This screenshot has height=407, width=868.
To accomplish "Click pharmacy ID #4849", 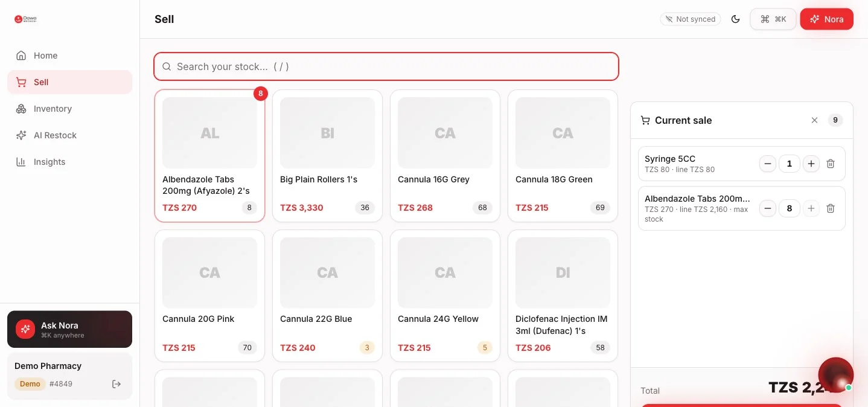I will point(61,384).
